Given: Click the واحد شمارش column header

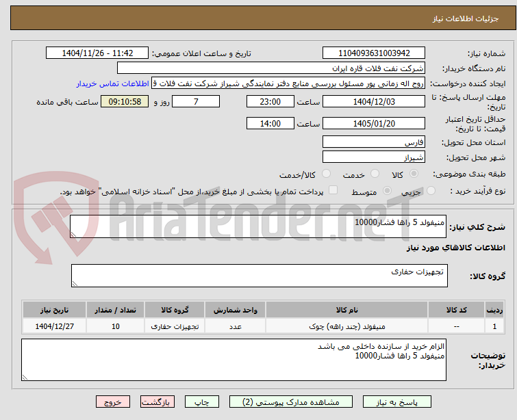Looking at the screenshot, I should coord(235,310).
